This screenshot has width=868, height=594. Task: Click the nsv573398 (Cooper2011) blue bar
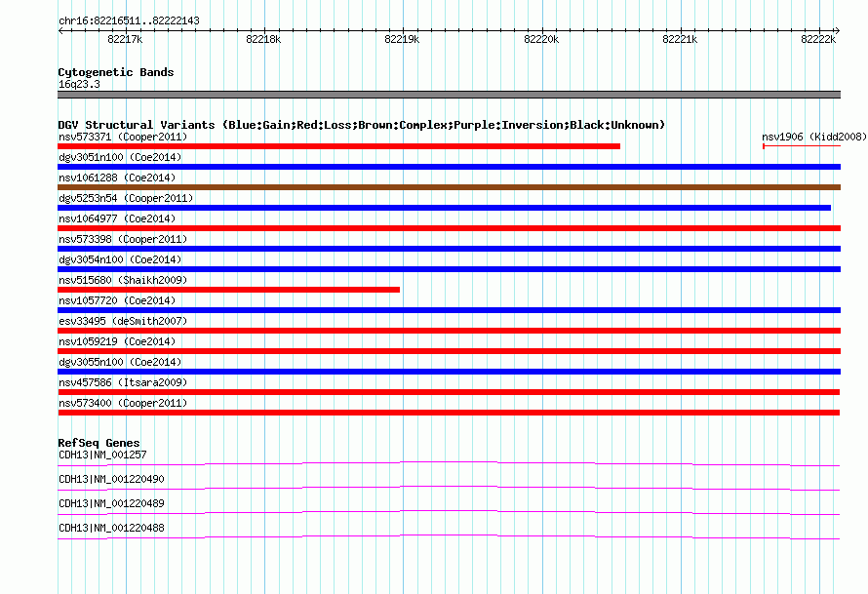(449, 249)
